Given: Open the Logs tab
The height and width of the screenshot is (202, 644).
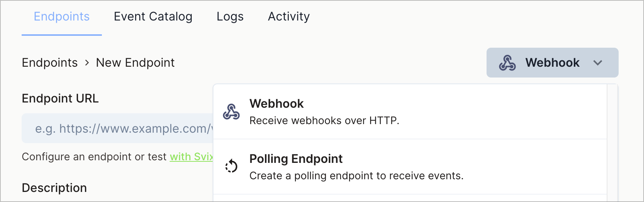Looking at the screenshot, I should pyautogui.click(x=230, y=16).
